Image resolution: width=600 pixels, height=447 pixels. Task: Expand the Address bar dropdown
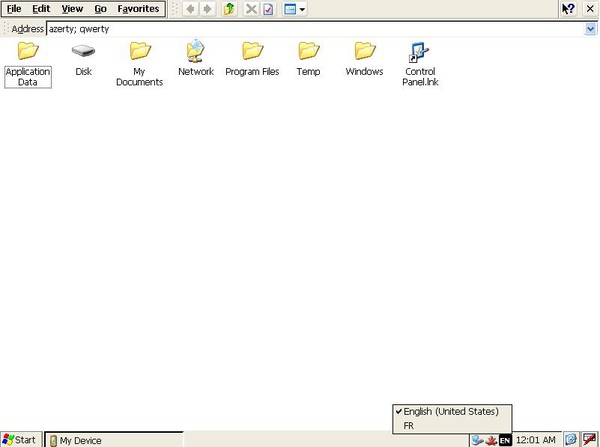point(590,29)
